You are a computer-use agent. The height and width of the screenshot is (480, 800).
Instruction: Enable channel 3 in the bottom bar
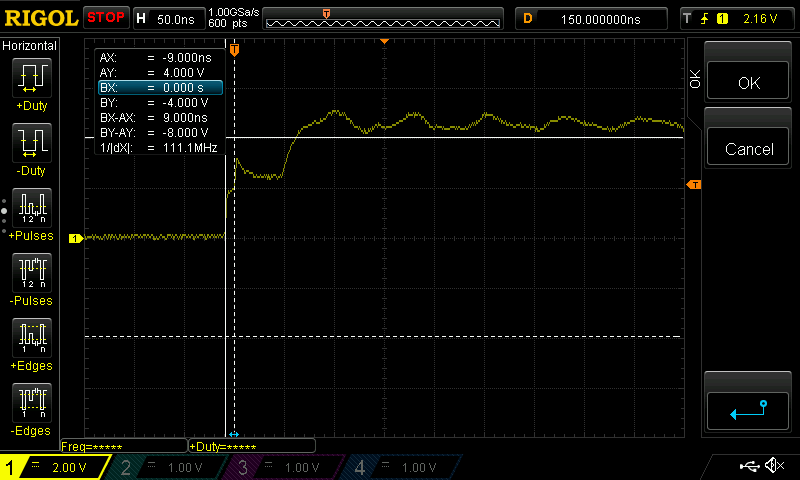[x=285, y=467]
